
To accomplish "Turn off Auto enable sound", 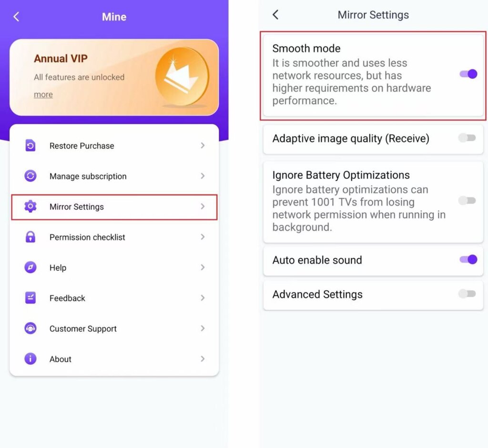I will [468, 260].
